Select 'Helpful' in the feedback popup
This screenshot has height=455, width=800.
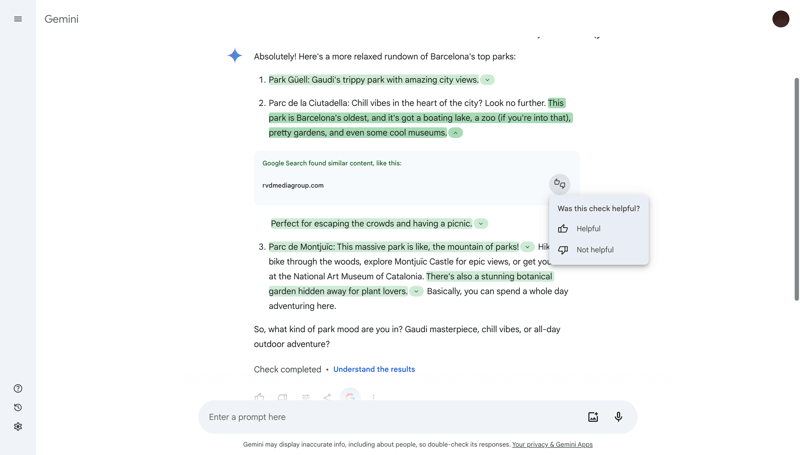(x=598, y=229)
